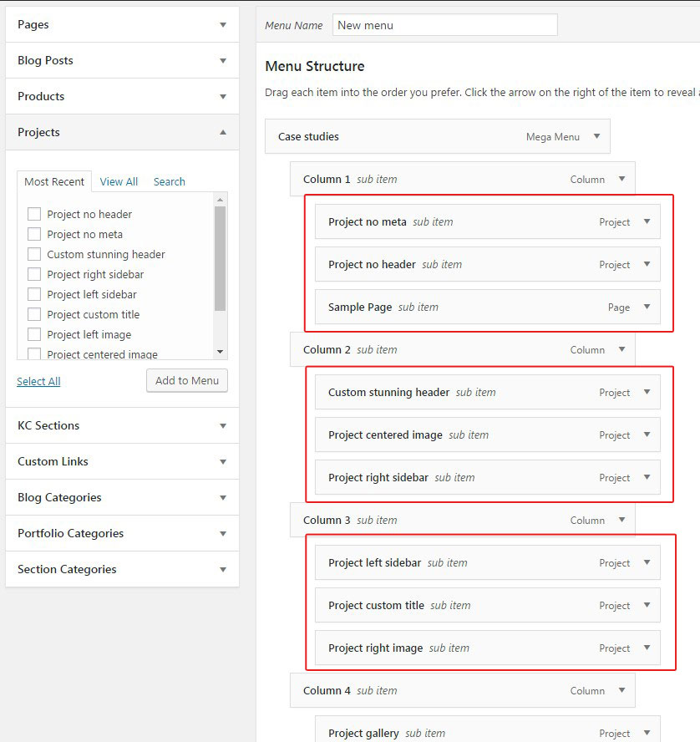This screenshot has height=742, width=700.
Task: Click the Projects list scrollbar thumb
Action: tap(220, 257)
